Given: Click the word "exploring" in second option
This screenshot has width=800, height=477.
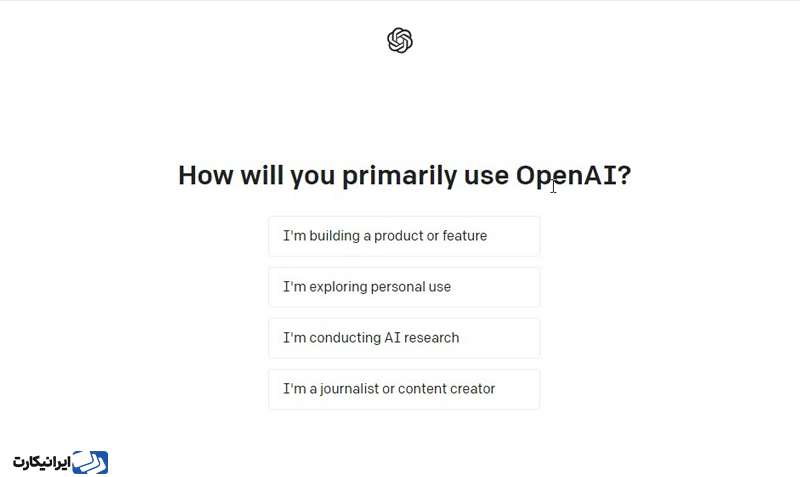Looking at the screenshot, I should [x=338, y=287].
